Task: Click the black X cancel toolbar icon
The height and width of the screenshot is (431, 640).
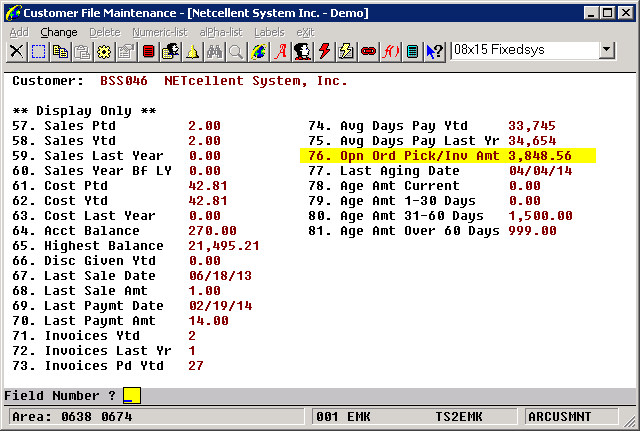Action: [x=16, y=52]
